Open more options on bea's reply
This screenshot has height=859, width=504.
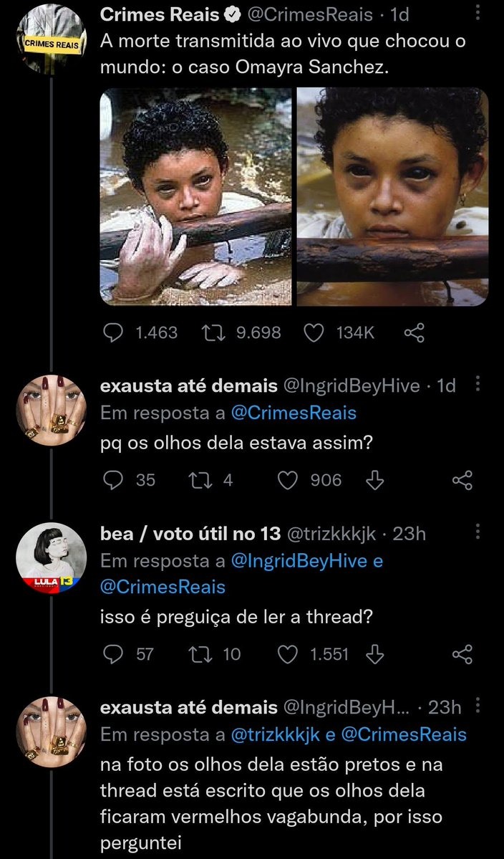click(478, 532)
